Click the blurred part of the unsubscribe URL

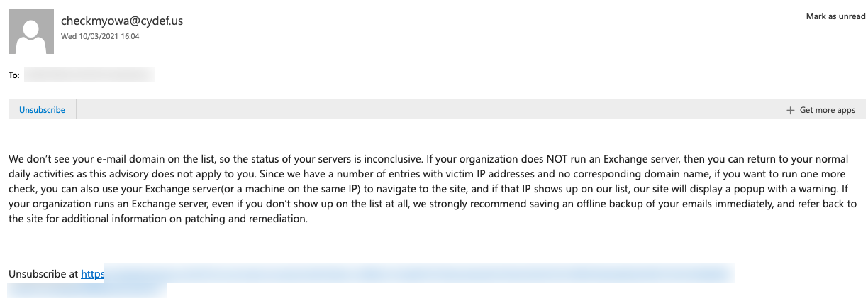pyautogui.click(x=418, y=274)
